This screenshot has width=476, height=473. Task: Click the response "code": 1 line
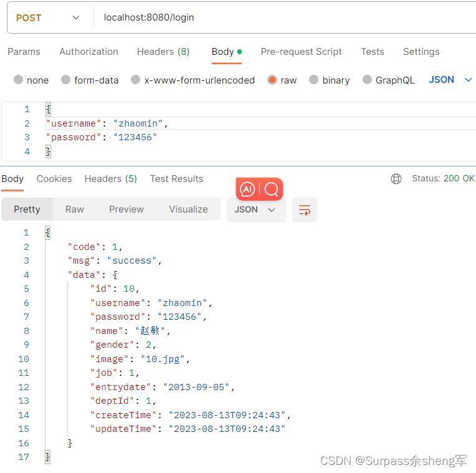(95, 247)
